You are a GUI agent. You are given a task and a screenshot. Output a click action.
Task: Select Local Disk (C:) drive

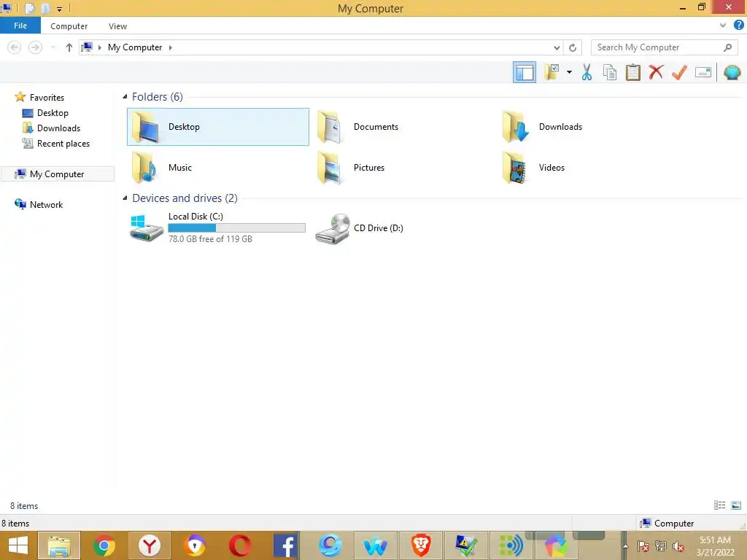pyautogui.click(x=217, y=227)
